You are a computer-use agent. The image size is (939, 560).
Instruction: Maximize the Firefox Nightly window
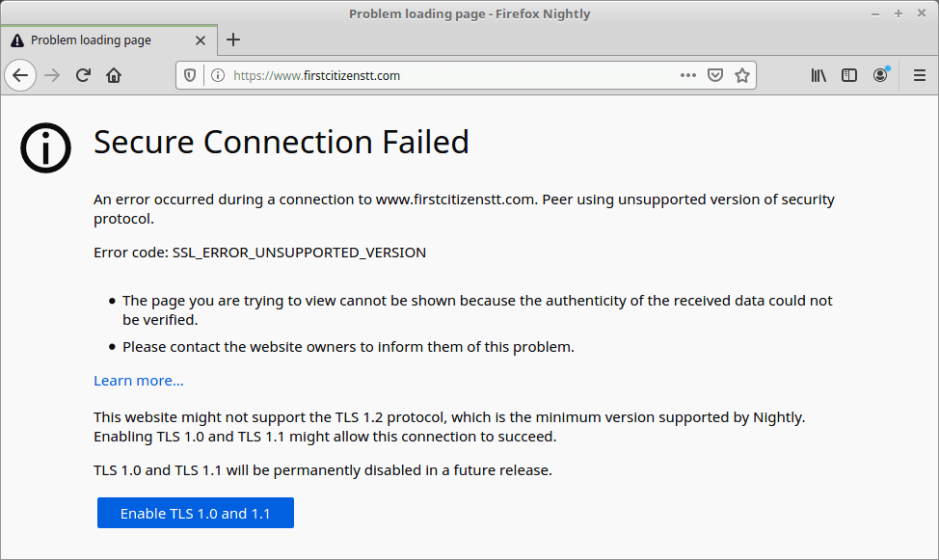coord(899,13)
